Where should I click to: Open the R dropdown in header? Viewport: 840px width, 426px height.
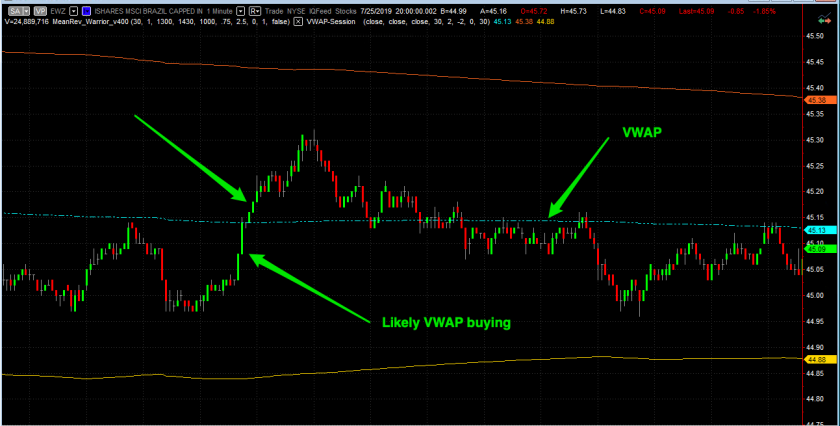(255, 11)
